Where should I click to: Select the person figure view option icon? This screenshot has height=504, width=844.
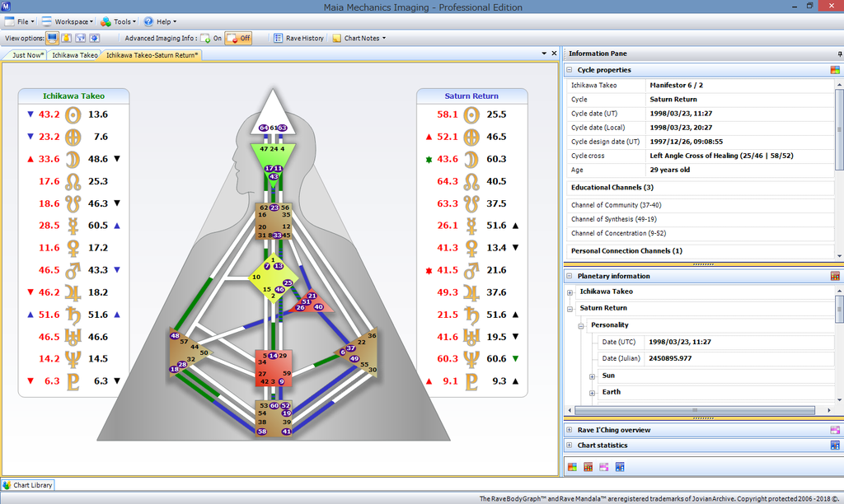[x=66, y=38]
